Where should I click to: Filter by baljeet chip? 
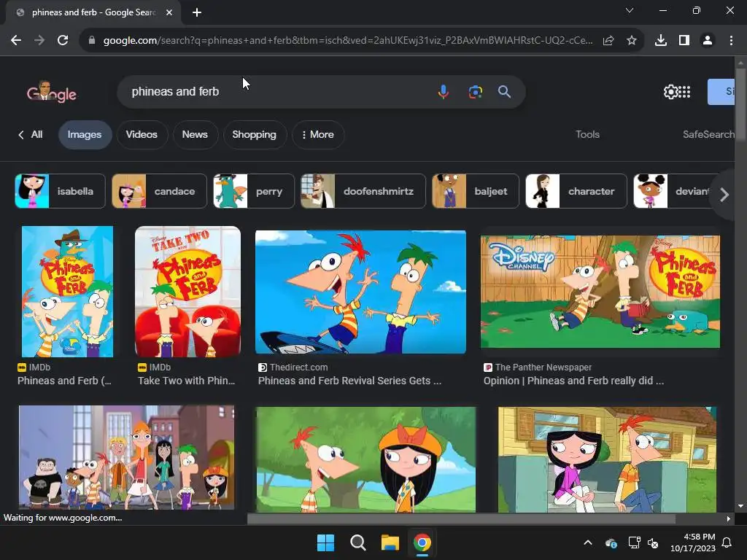pyautogui.click(x=476, y=191)
